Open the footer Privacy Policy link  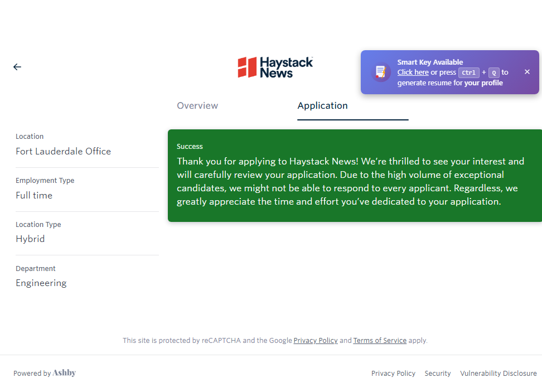pyautogui.click(x=393, y=374)
